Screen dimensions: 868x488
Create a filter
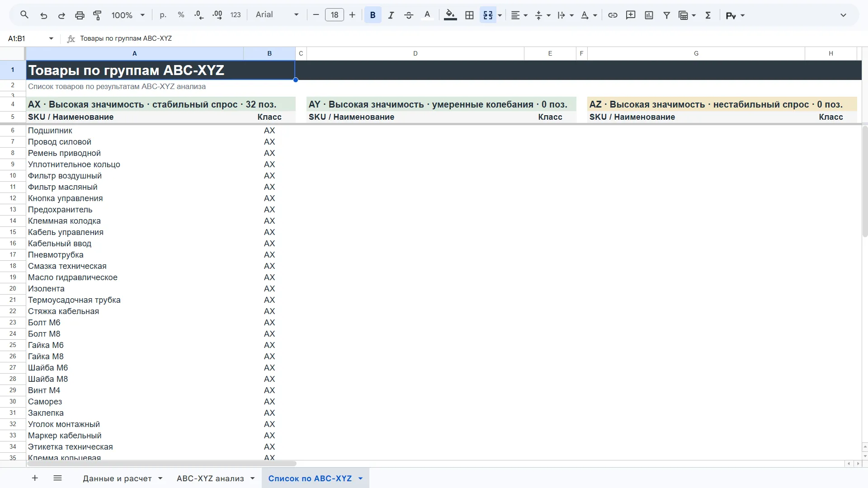[x=666, y=15]
